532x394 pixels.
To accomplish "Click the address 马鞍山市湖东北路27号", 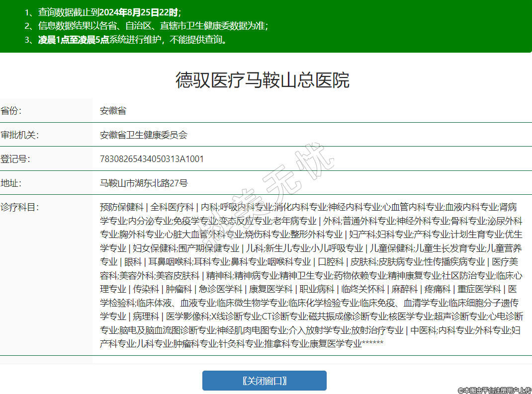I will click(x=144, y=183).
